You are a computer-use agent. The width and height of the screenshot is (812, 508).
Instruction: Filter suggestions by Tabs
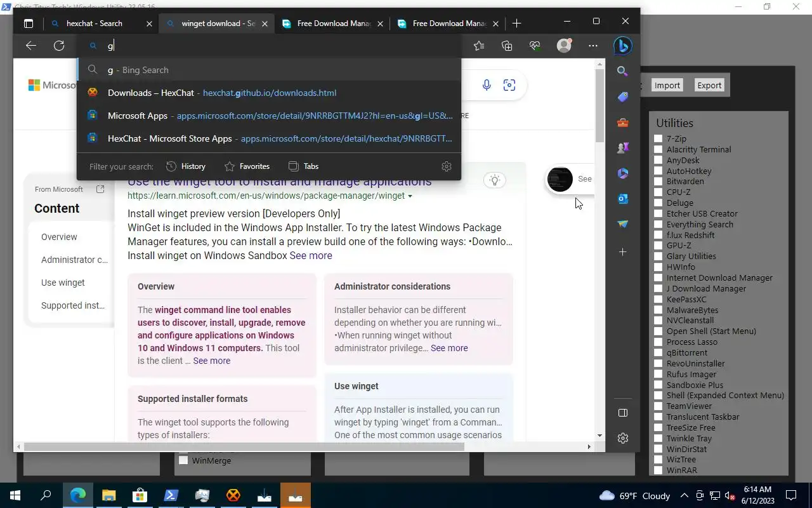(303, 166)
